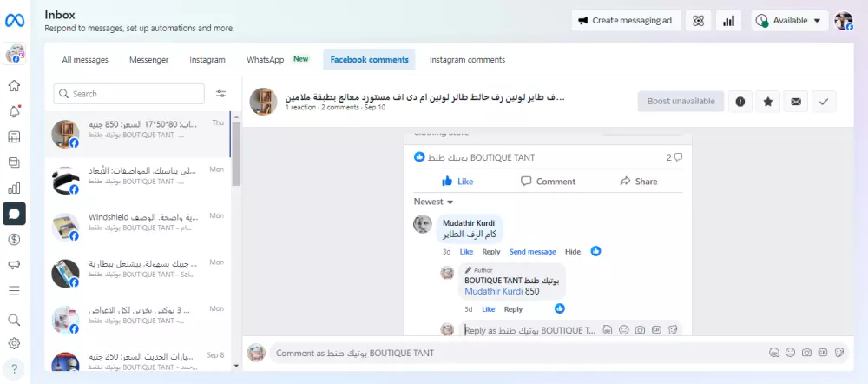Screen dimensions: 868x384
Task: Open the Monetization dollar icon
Action: [15, 240]
